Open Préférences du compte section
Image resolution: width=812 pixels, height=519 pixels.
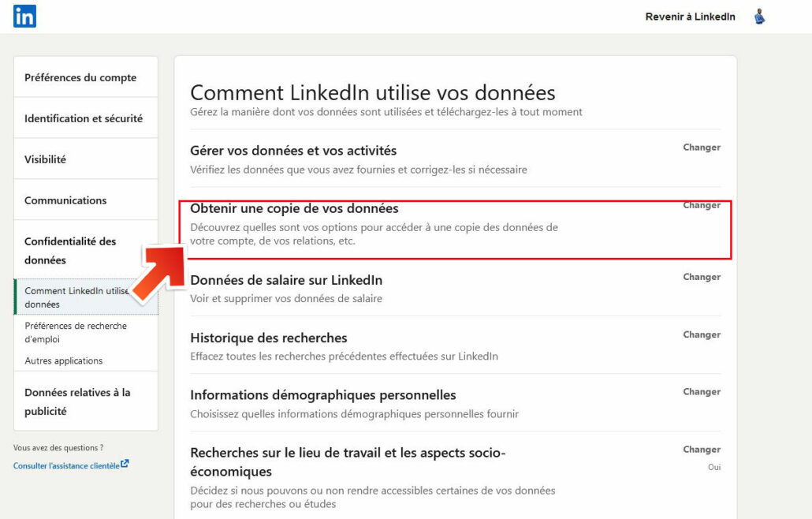click(x=86, y=77)
